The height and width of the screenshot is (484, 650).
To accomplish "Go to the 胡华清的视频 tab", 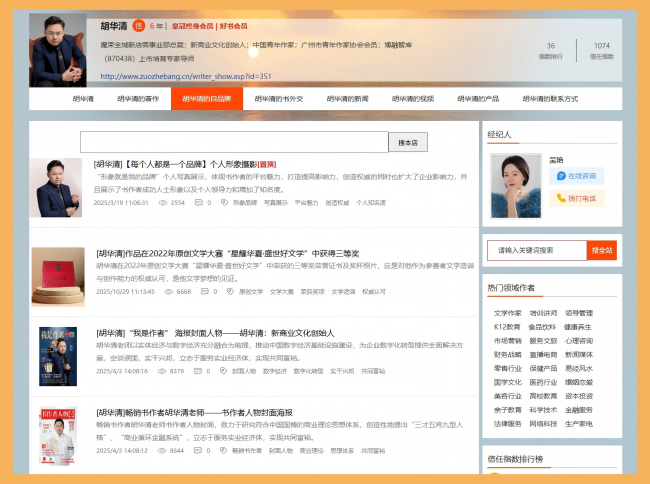I will click(x=412, y=99).
